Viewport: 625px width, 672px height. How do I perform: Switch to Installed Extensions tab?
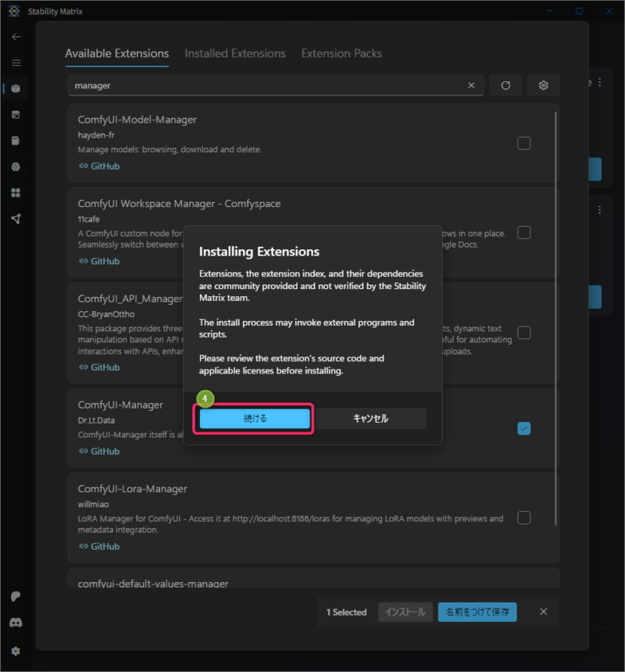(x=234, y=54)
